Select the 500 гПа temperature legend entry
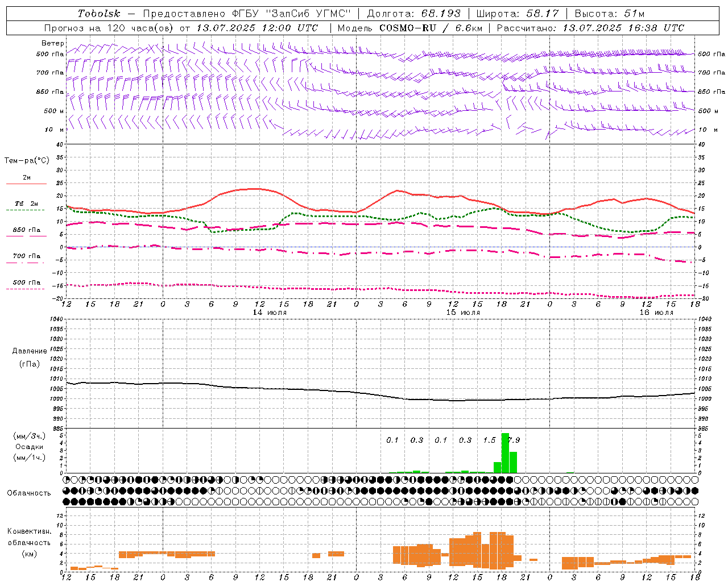 [26, 282]
